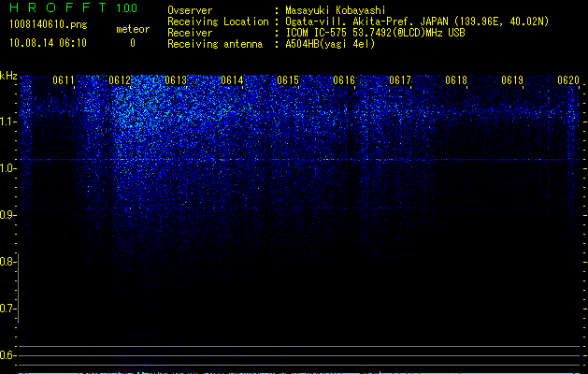
Task: Click the kHz axis unit label
Action: 8,76
